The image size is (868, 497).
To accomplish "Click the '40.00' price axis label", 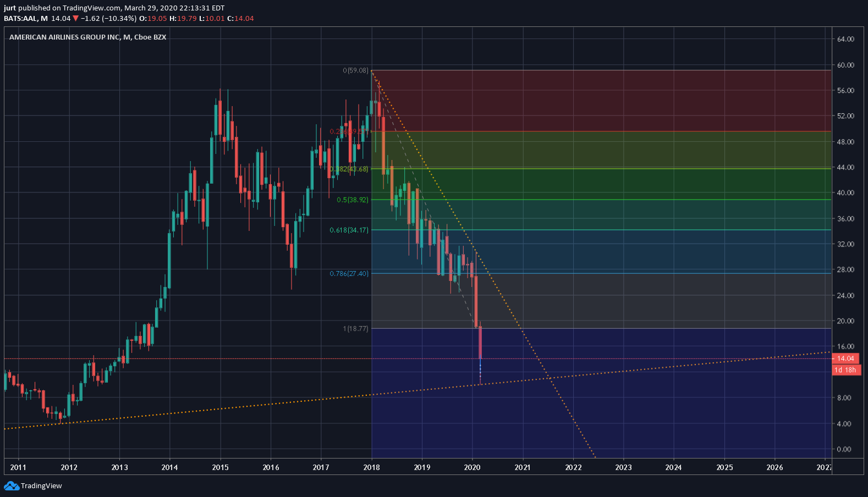I will (x=845, y=192).
